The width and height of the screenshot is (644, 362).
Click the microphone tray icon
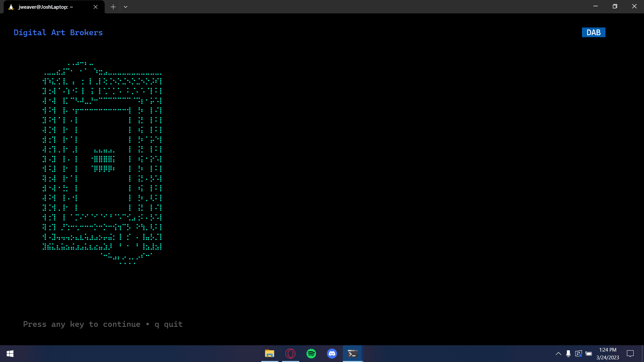tap(568, 354)
